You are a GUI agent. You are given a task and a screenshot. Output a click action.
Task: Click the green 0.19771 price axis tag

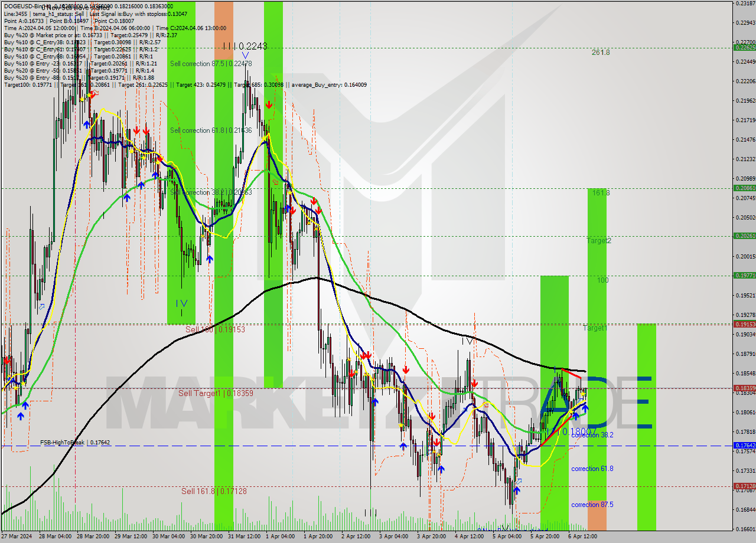pyautogui.click(x=744, y=276)
